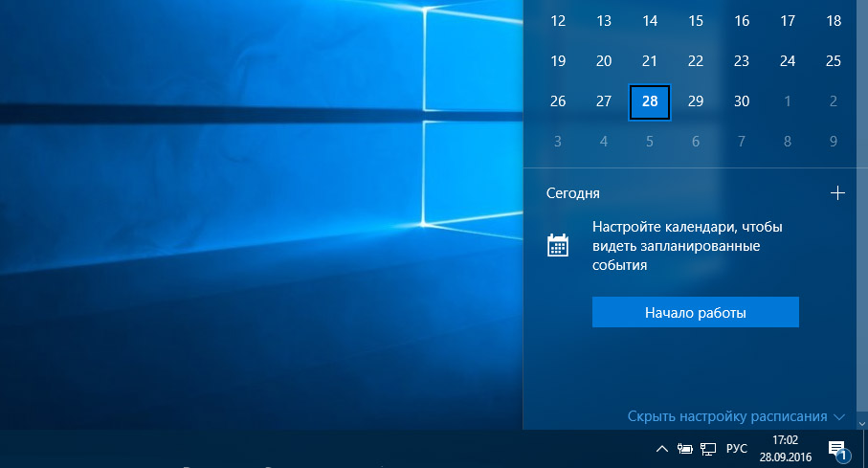Click the Начало работы button
This screenshot has width=868, height=468.
click(696, 312)
